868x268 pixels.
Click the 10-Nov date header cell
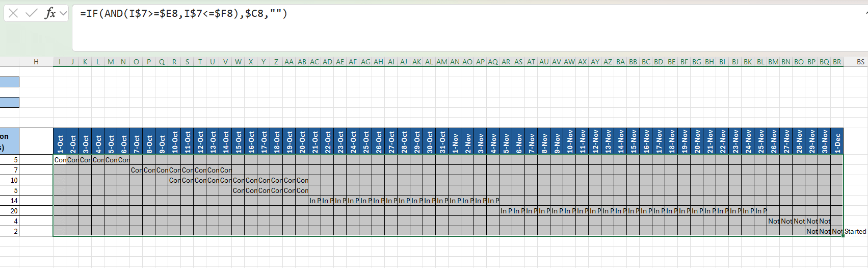point(569,141)
